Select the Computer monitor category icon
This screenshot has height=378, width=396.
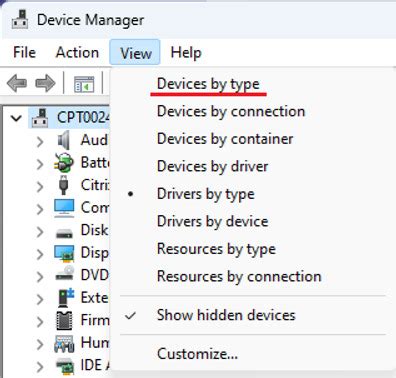pos(64,208)
